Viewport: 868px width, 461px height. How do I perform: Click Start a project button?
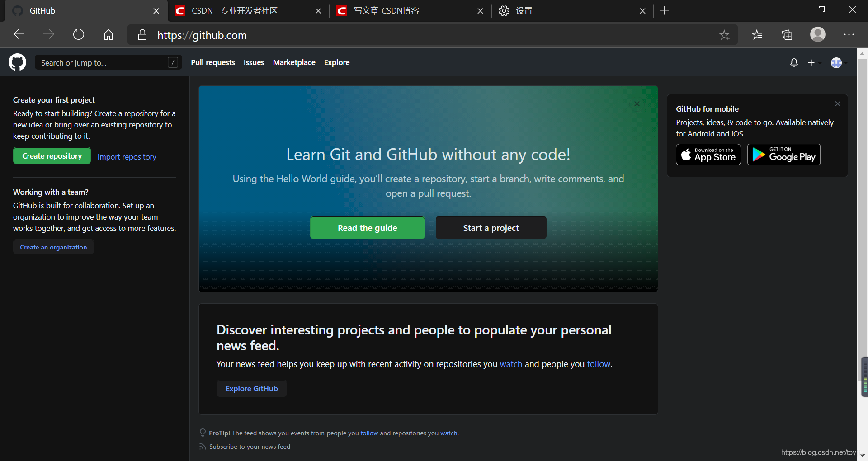tap(491, 228)
